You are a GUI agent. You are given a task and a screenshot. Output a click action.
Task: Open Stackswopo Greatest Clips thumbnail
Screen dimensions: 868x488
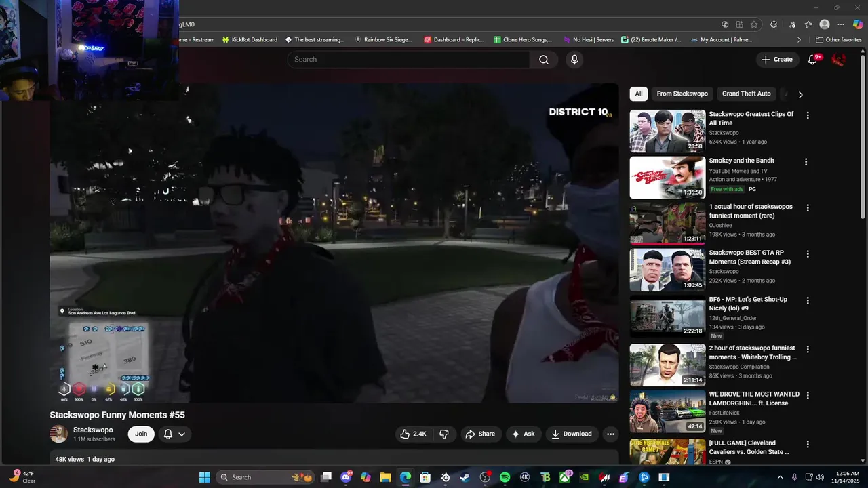click(x=667, y=131)
